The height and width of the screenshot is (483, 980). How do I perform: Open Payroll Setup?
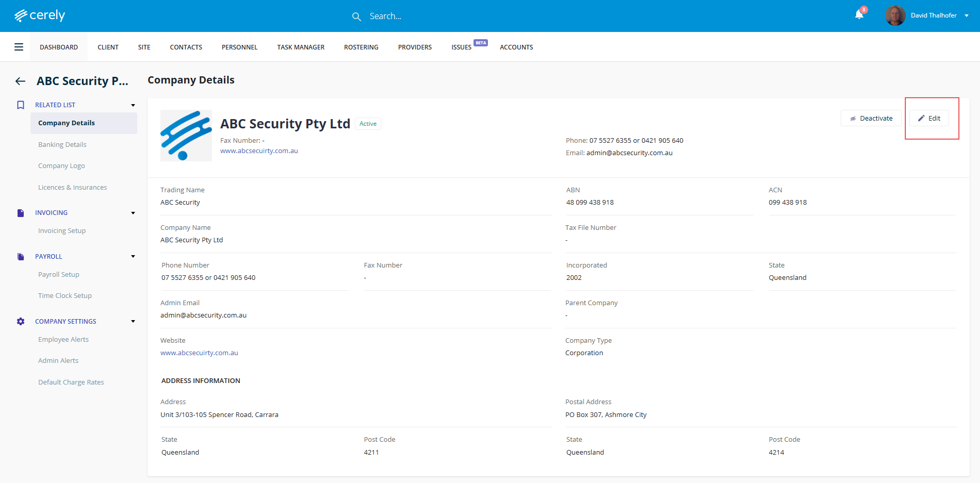[x=59, y=275]
